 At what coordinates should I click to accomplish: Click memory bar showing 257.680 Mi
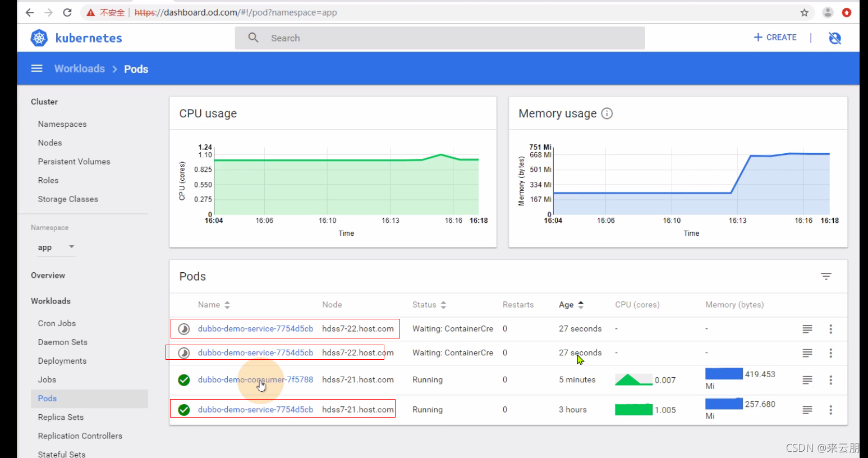click(724, 404)
